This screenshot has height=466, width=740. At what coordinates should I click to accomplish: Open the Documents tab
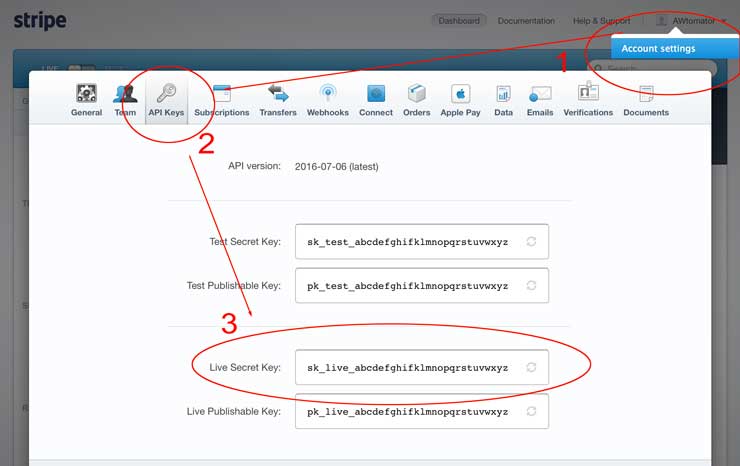646,100
